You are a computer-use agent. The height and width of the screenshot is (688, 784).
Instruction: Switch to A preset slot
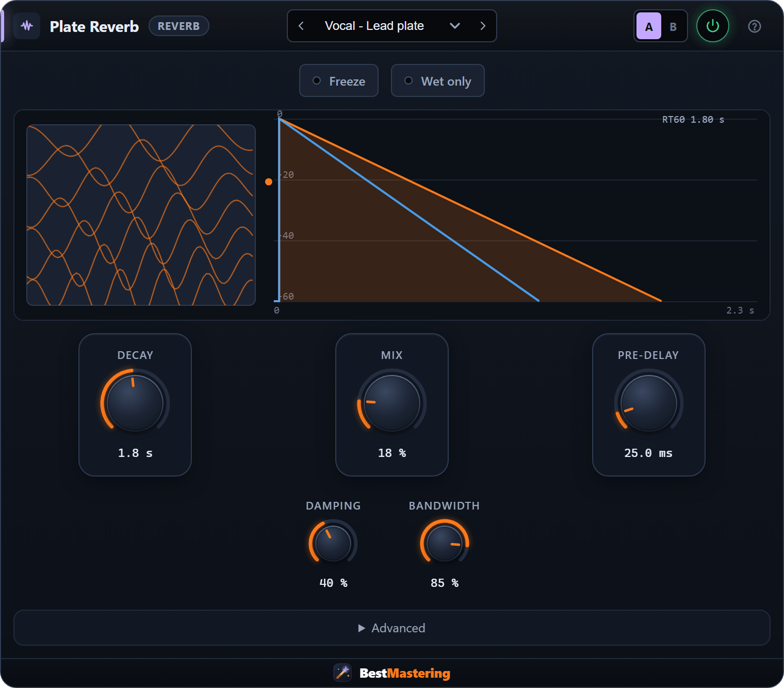coord(648,26)
